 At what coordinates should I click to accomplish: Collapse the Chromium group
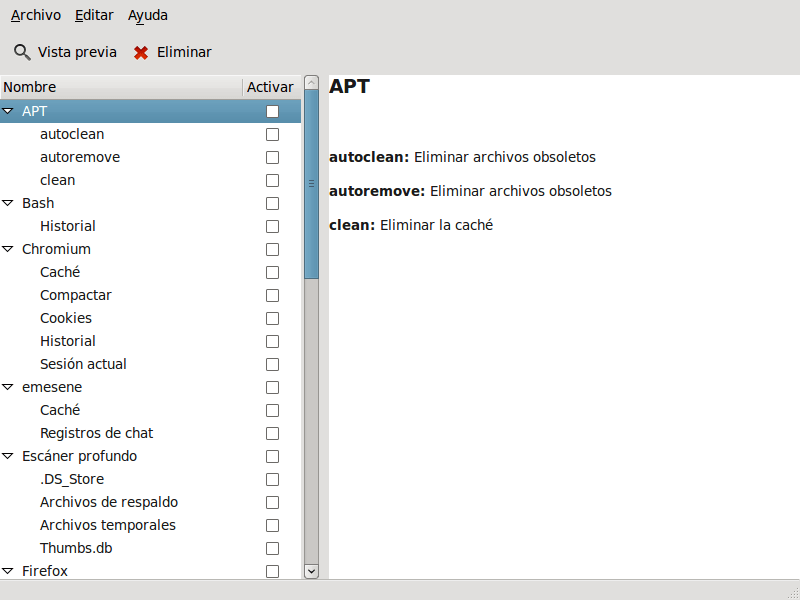[x=8, y=249]
